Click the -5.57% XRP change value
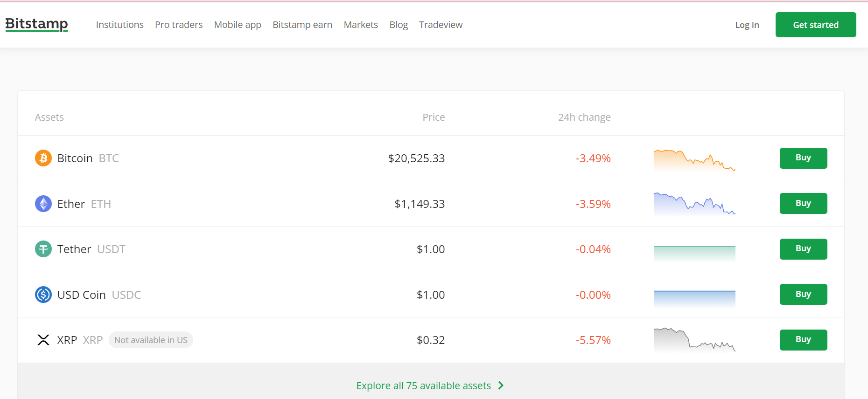Screen dimensions: 868x399 pos(593,340)
